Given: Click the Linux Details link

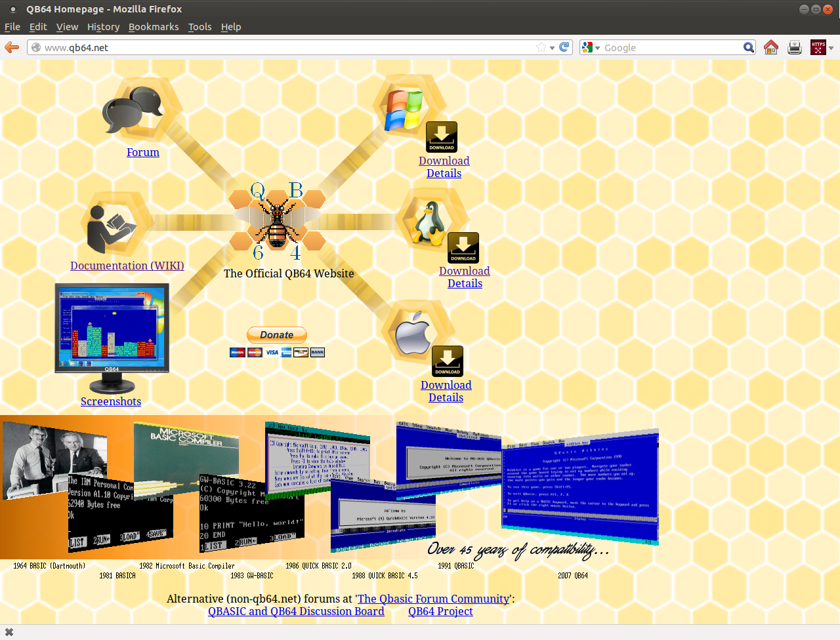Looking at the screenshot, I should click(x=465, y=283).
